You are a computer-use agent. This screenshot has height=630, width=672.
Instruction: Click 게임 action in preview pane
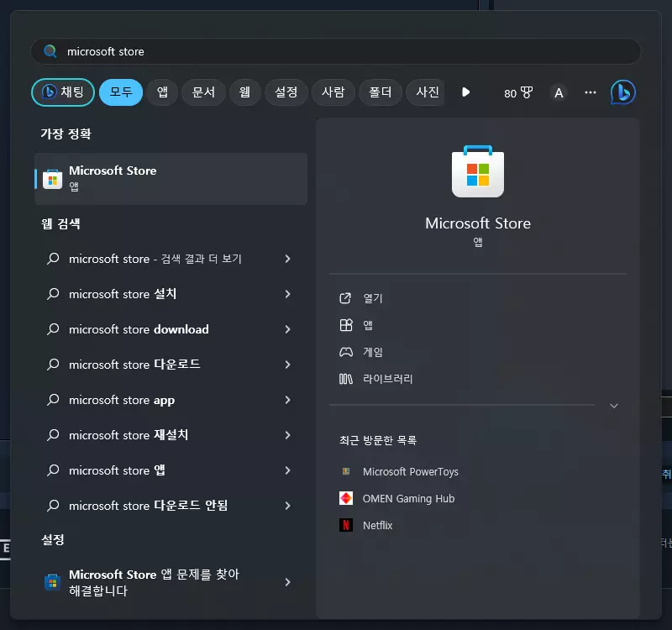pyautogui.click(x=373, y=352)
